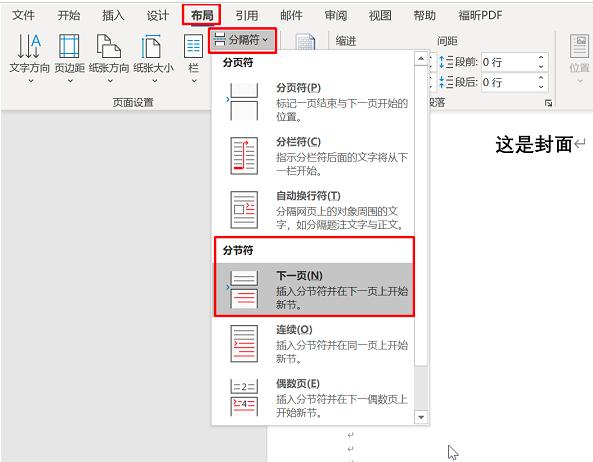Switch to the 审阅 tab

(x=335, y=16)
